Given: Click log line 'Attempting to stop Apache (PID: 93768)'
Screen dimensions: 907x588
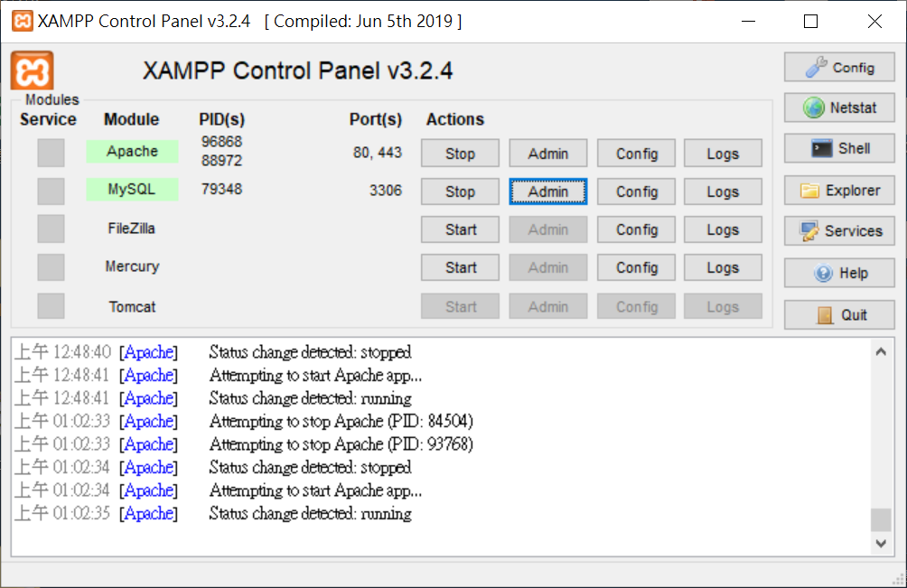Looking at the screenshot, I should point(341,444).
